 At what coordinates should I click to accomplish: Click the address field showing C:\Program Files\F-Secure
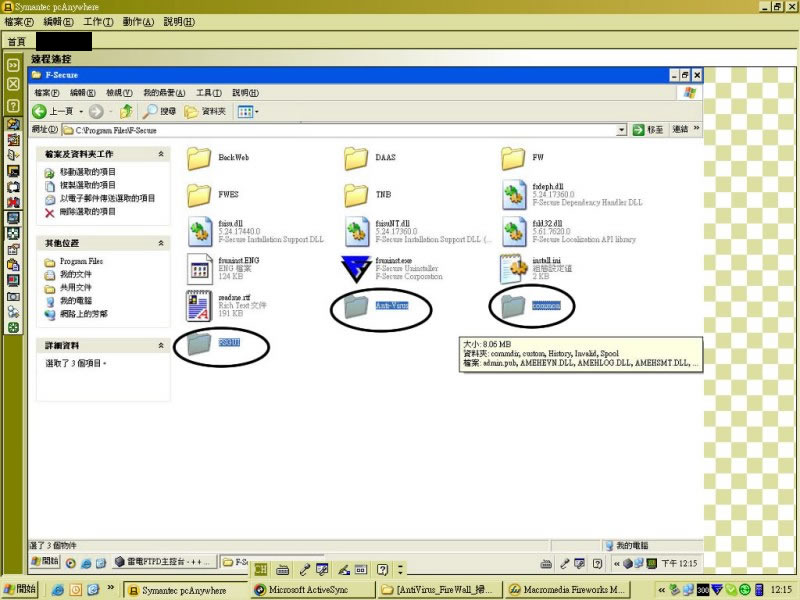338,130
